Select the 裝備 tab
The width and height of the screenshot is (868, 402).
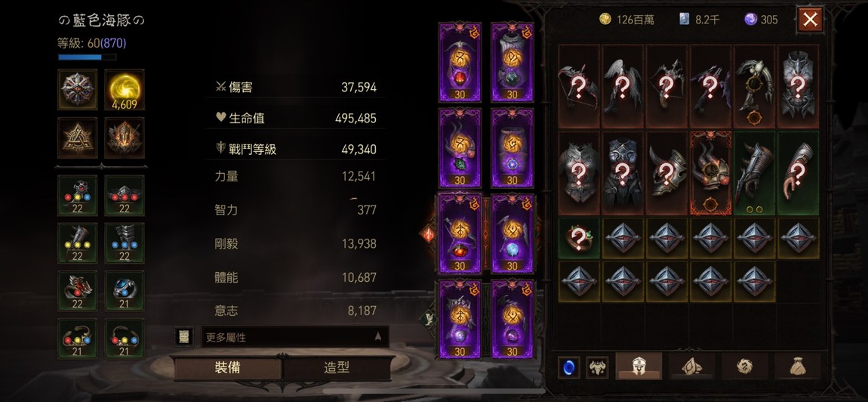(x=227, y=368)
